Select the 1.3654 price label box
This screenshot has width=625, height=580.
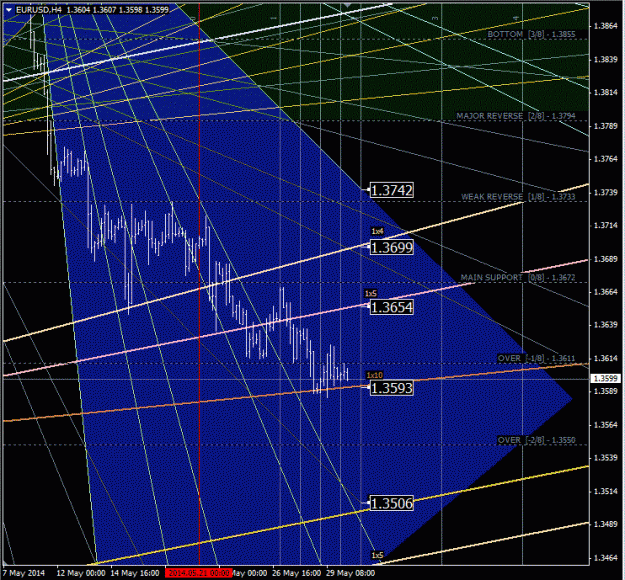click(x=391, y=307)
